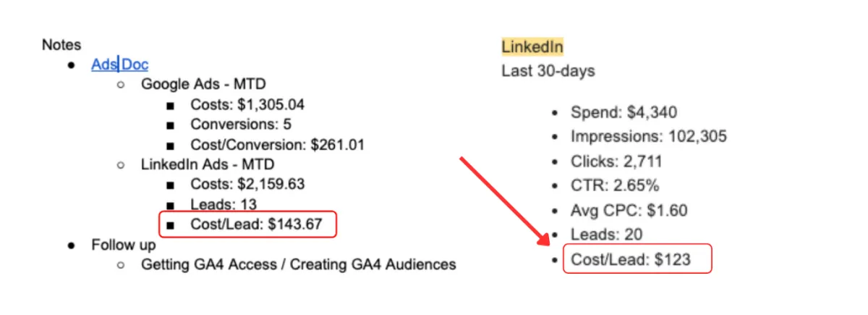Click the boxed Cost/Lead: $143.67 text
868x315 pixels.
coord(256,224)
